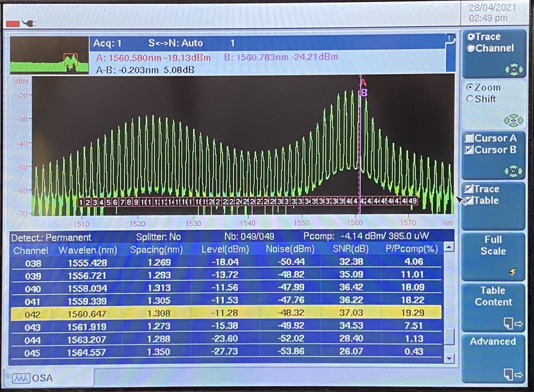Image resolution: width=534 pixels, height=392 pixels.
Task: Click the Full Scale button
Action: pyautogui.click(x=493, y=257)
